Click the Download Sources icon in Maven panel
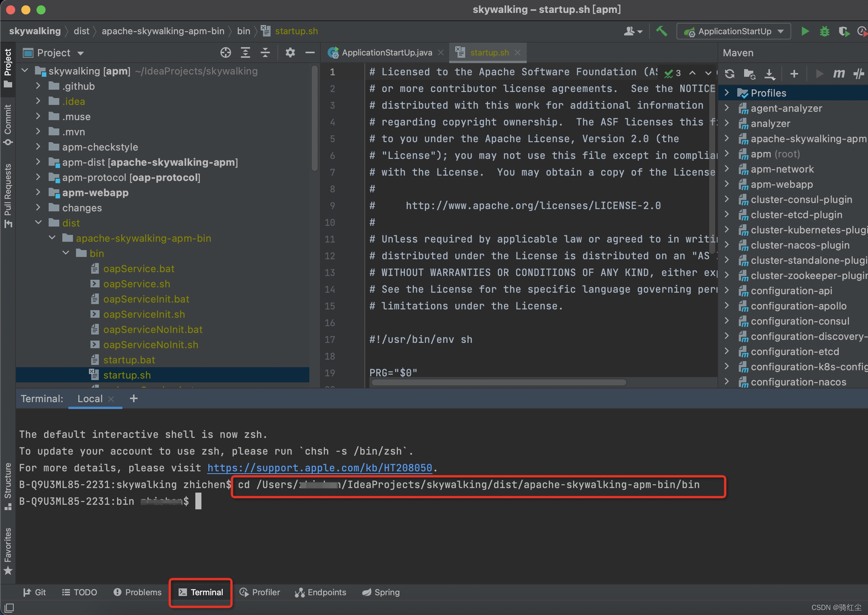The width and height of the screenshot is (868, 615). (770, 74)
